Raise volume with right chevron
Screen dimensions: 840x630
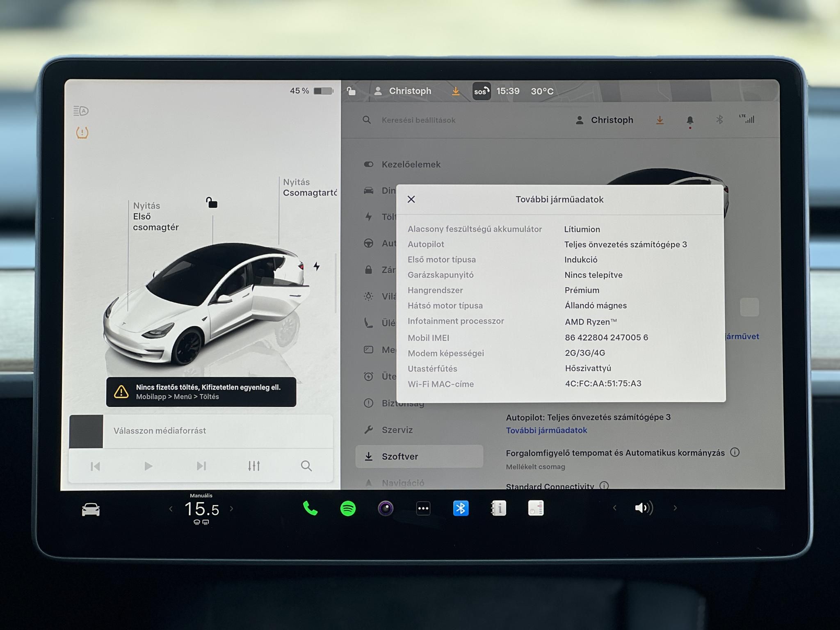[675, 508]
